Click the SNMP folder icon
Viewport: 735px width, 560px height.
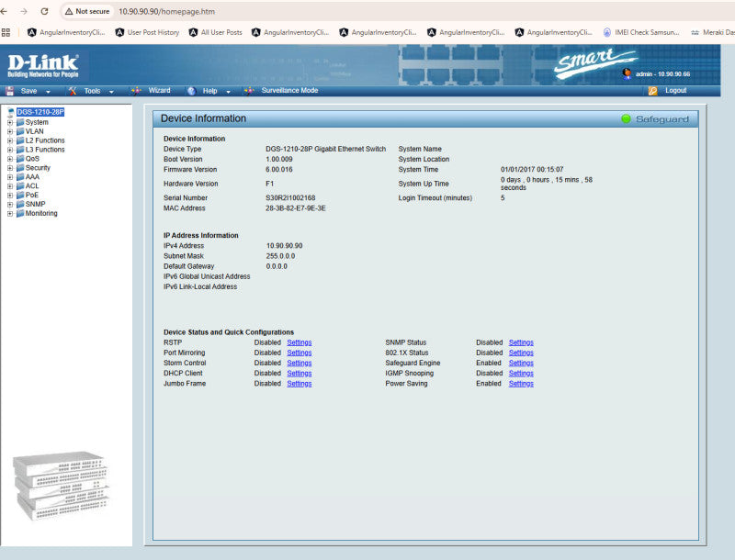point(20,204)
